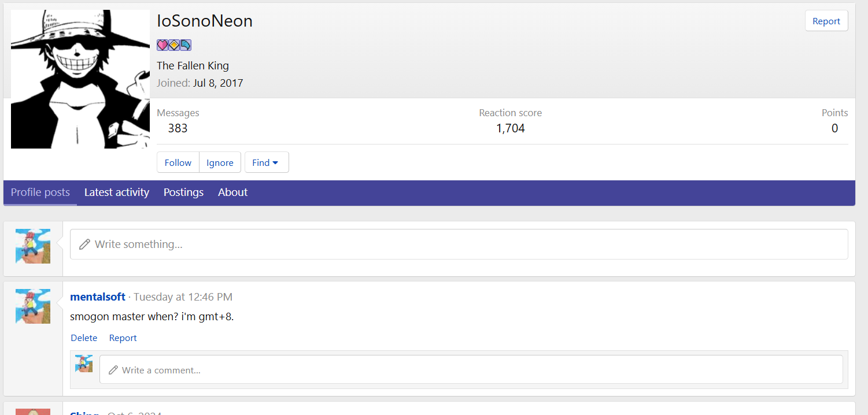Open IoSonoNeon's large profile avatar
The width and height of the screenshot is (868, 415).
point(80,79)
